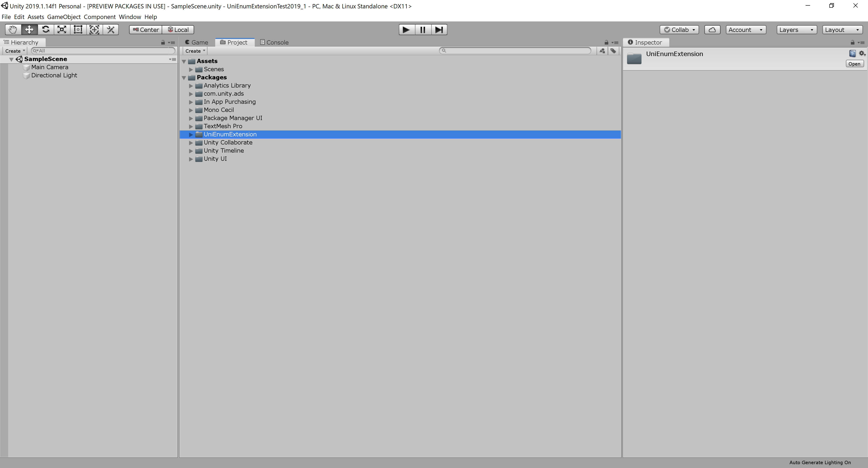Expand the UniEnumExtension folder
868x468 pixels.
(191, 135)
